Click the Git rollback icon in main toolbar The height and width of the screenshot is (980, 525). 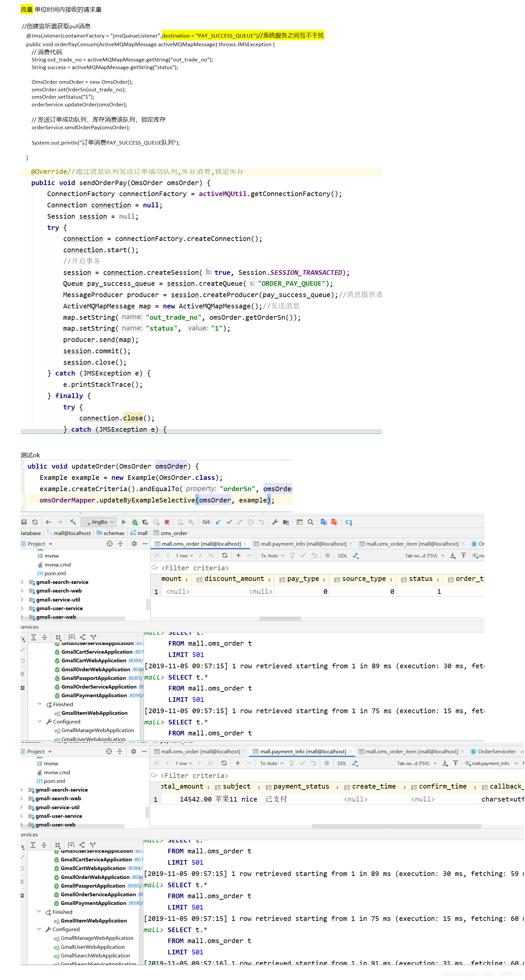262,522
